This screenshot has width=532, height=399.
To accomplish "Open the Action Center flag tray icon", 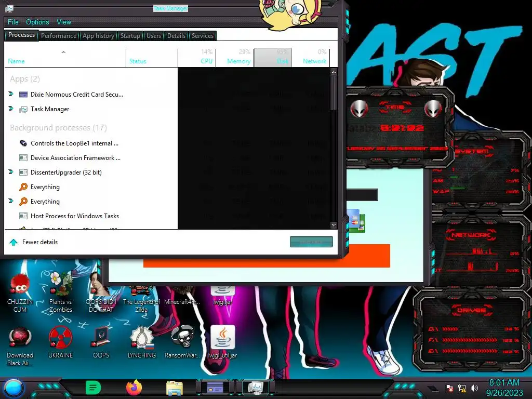I will (449, 388).
